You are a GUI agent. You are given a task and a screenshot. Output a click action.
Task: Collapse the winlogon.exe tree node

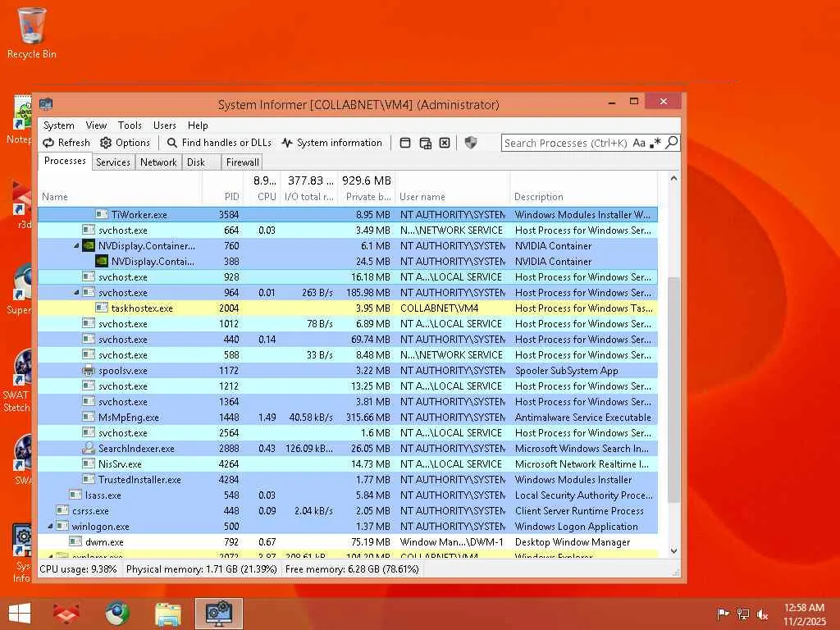point(50,527)
